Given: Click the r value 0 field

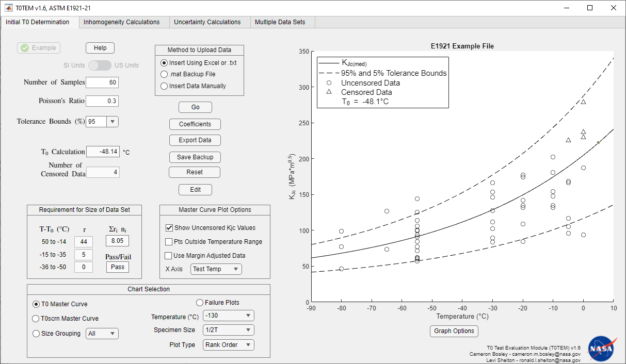Looking at the screenshot, I should tap(84, 267).
